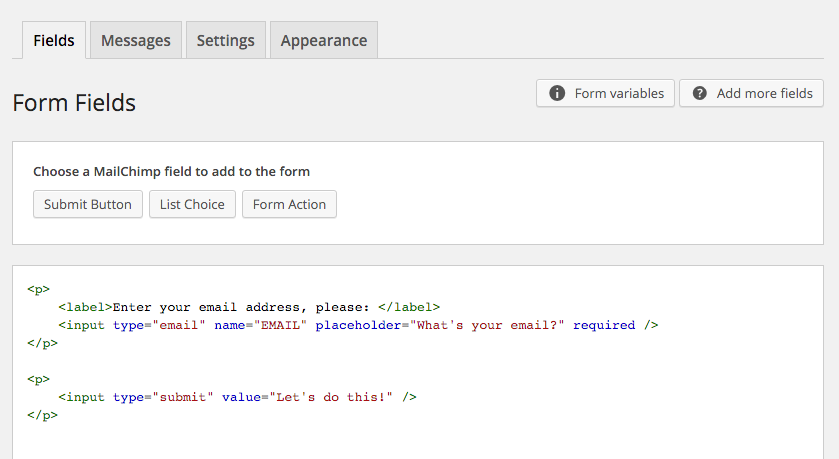The image size is (839, 459).
Task: Switch to the Fields tab
Action: (x=54, y=40)
